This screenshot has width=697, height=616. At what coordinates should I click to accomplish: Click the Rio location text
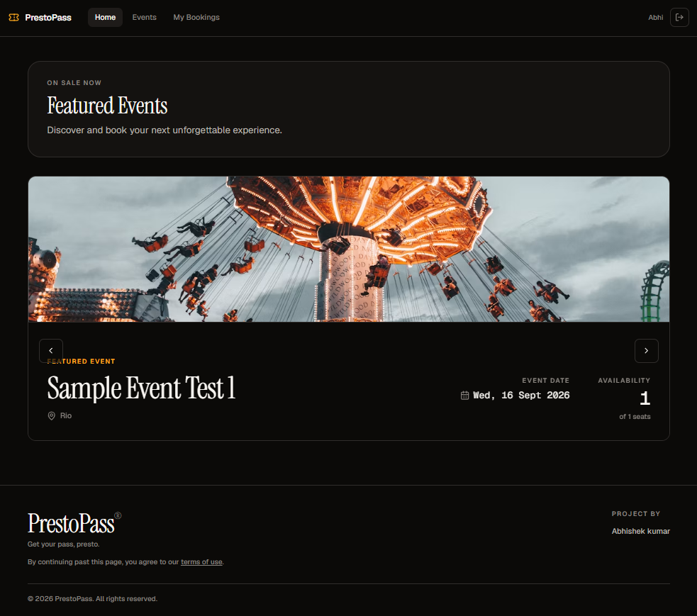(x=66, y=415)
